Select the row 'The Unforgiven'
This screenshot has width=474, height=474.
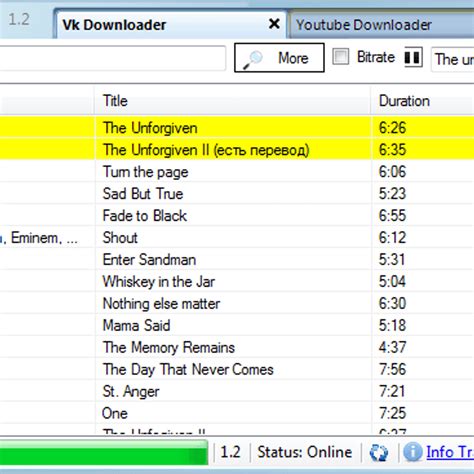(x=237, y=128)
